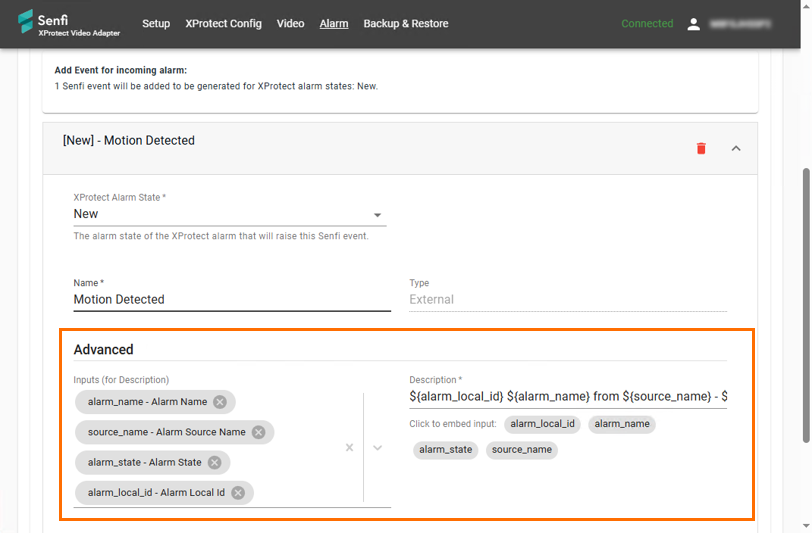Remove the source_name - Alarm Source Name chip
Viewport: 812px width, 533px height.
258,432
